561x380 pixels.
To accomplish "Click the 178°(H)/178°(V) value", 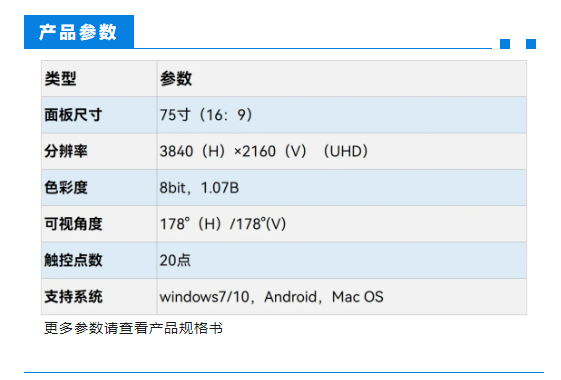I will [223, 224].
